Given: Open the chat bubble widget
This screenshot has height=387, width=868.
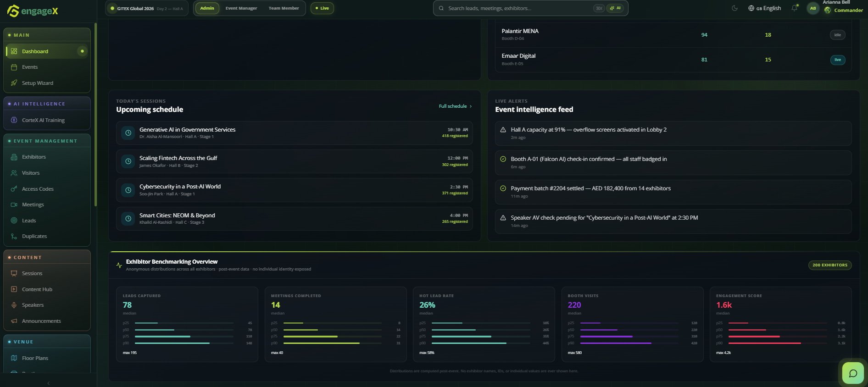Looking at the screenshot, I should click(x=853, y=373).
